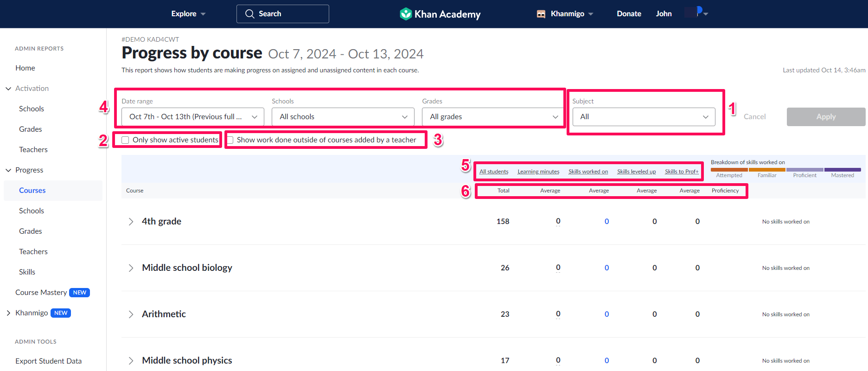Open Course Mastery report
868x371 pixels.
pos(41,293)
